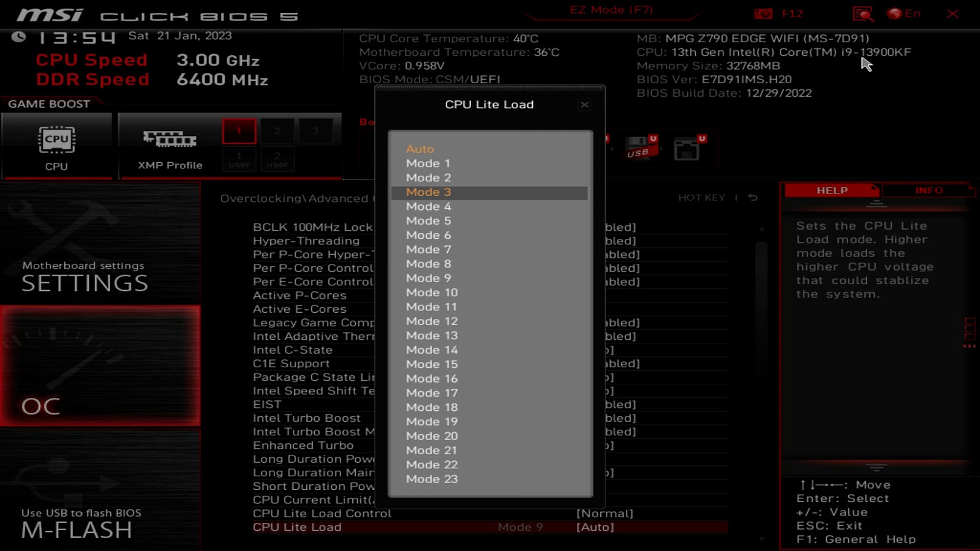This screenshot has height=551, width=980.
Task: Select Intel Turbo Boost setting
Action: pyautogui.click(x=307, y=418)
